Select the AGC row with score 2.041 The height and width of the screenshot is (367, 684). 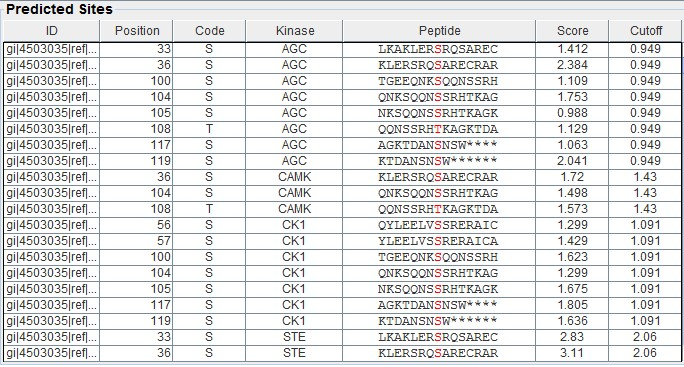click(x=342, y=161)
